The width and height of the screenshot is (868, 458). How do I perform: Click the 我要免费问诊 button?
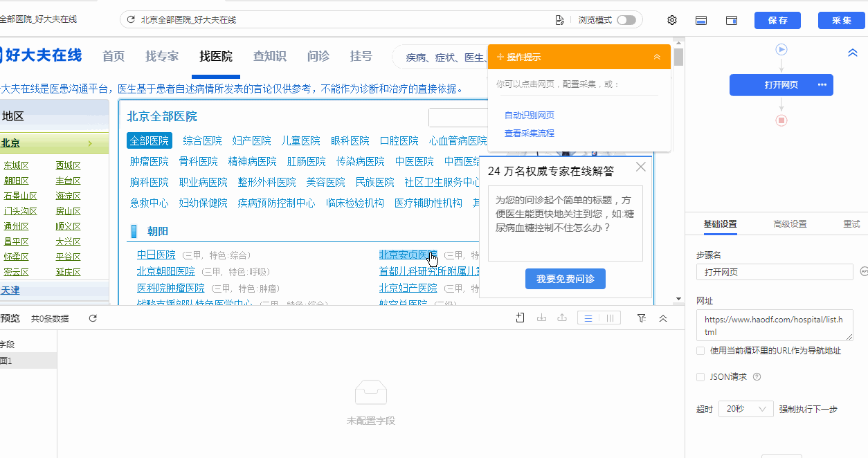(566, 279)
